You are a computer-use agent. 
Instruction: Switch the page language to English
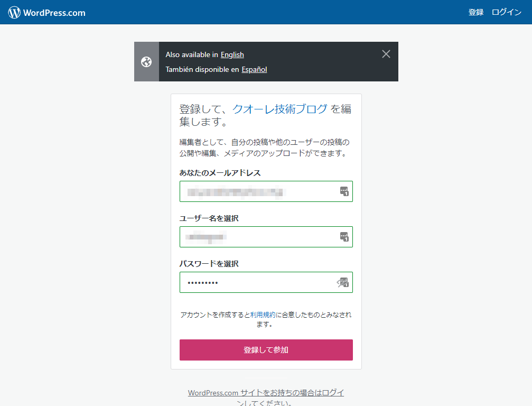click(x=232, y=54)
